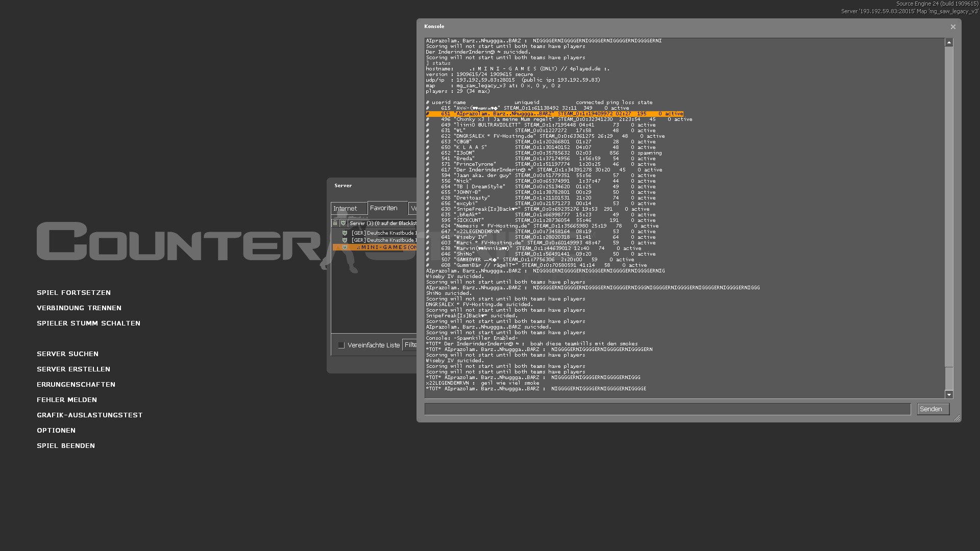This screenshot has height=551, width=980.
Task: Open Server erstellen
Action: tap(73, 369)
